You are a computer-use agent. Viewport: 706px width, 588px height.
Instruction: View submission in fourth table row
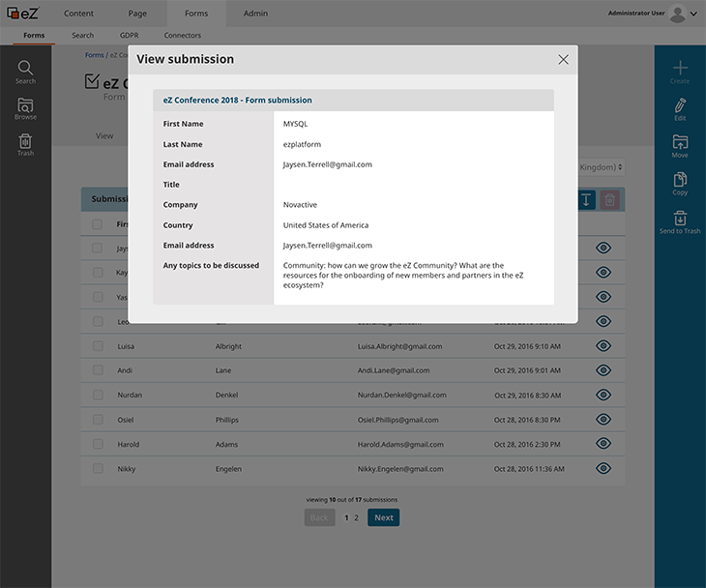point(603,321)
